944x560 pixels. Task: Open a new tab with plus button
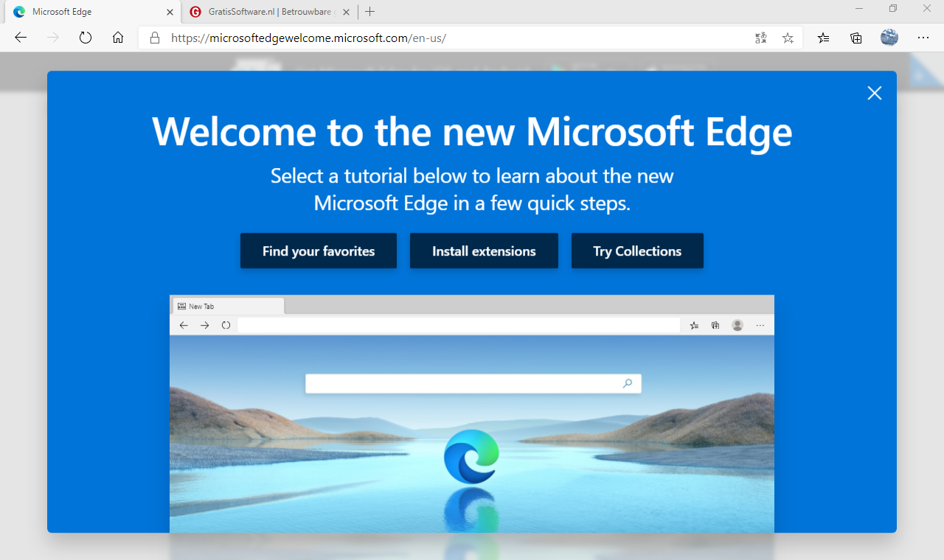370,12
